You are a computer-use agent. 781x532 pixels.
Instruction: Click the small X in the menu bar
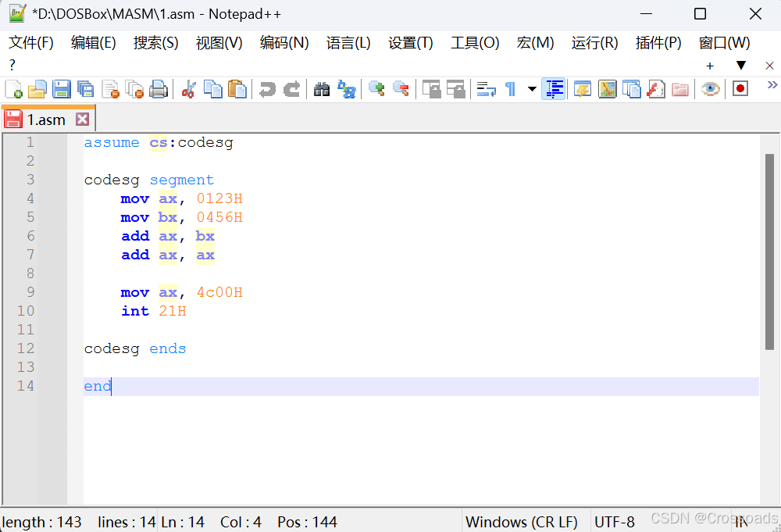point(769,66)
